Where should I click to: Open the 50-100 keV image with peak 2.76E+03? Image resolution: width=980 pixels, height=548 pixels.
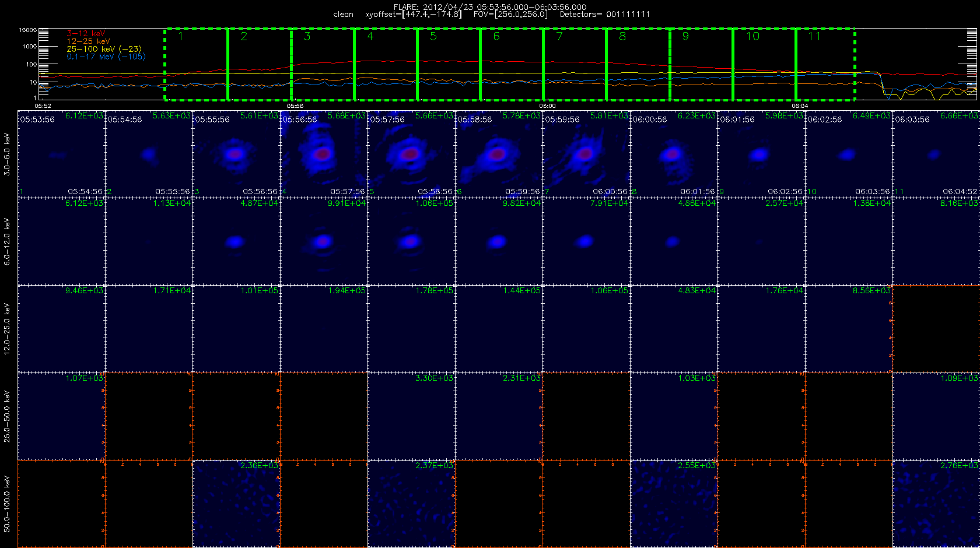(936, 504)
